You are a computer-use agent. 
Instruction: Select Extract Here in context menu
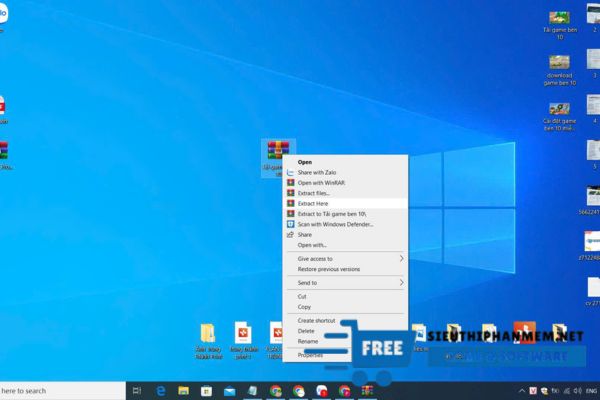tap(313, 203)
